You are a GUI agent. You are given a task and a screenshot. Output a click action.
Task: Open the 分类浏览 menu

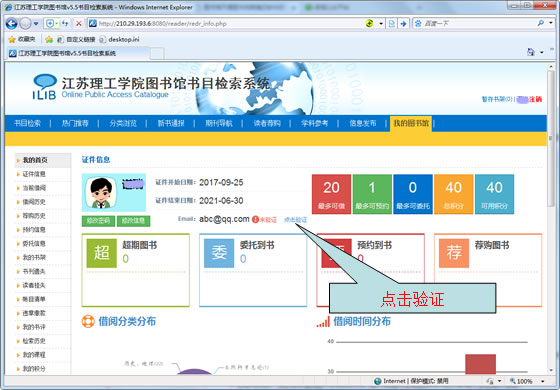pyautogui.click(x=123, y=124)
